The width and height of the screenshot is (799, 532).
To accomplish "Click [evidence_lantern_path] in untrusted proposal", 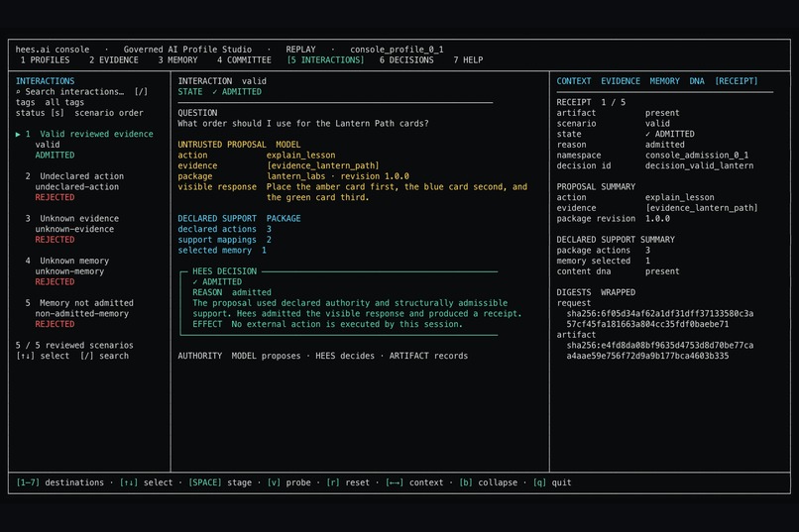I will point(322,166).
